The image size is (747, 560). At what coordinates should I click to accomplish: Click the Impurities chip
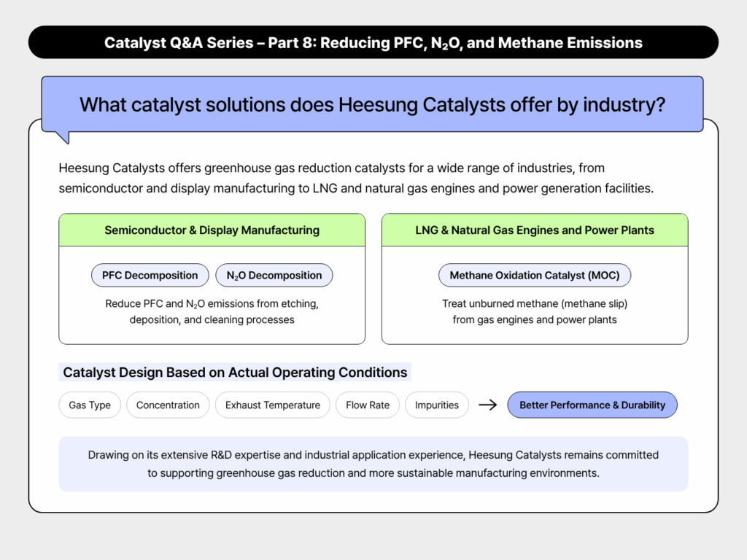pos(437,405)
